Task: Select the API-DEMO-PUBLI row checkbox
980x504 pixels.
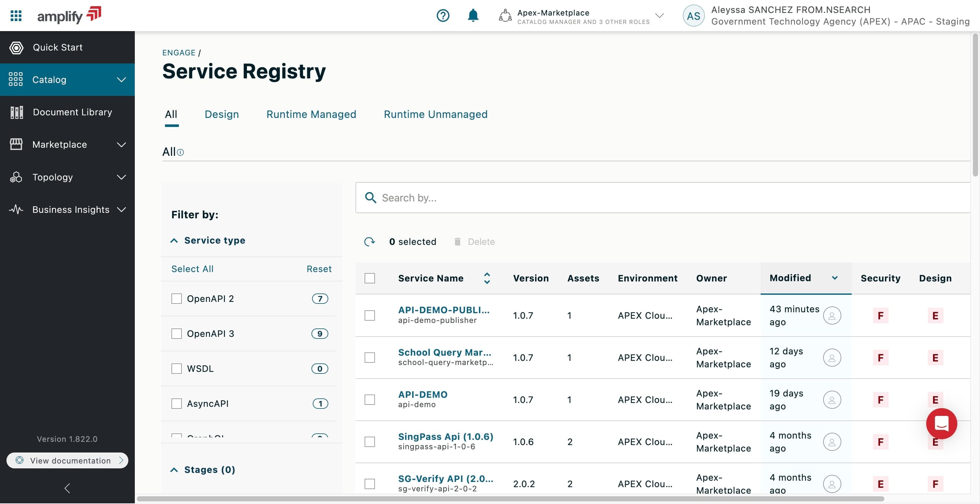Action: point(370,316)
